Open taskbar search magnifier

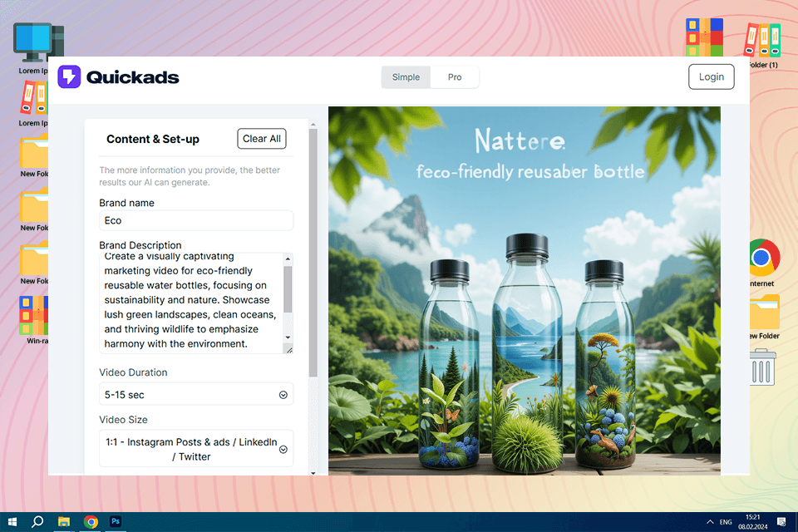point(37,522)
